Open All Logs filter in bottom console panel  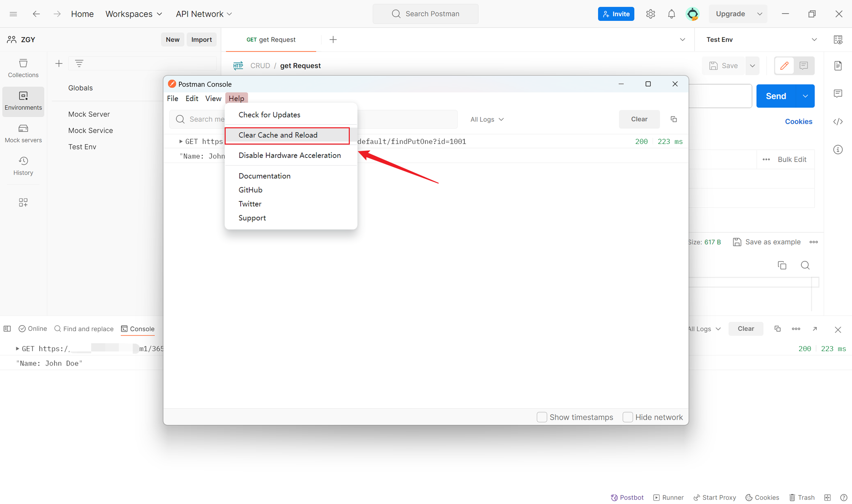pyautogui.click(x=705, y=329)
